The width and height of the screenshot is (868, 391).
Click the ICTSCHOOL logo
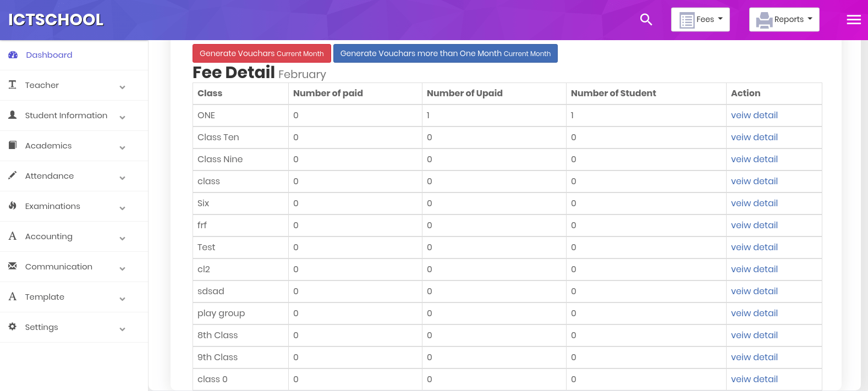(x=56, y=20)
